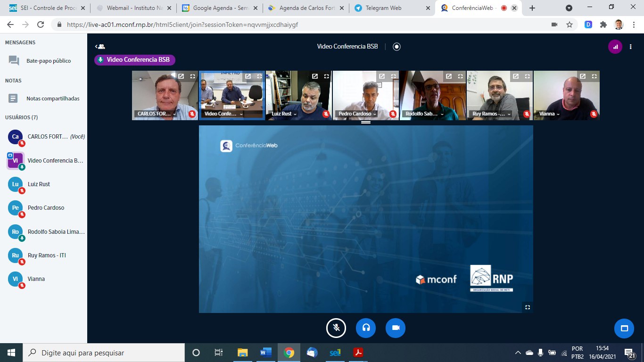
Task: Toggle webcam sharing button
Action: (x=396, y=328)
